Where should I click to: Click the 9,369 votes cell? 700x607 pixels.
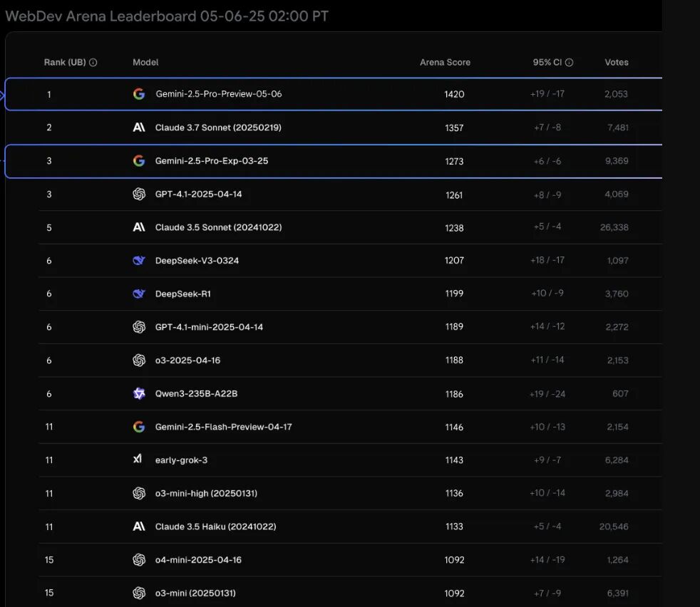617,161
